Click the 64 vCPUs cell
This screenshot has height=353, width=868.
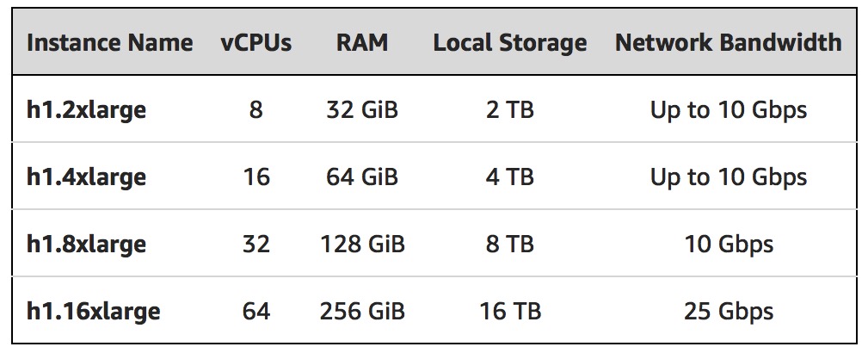256,311
